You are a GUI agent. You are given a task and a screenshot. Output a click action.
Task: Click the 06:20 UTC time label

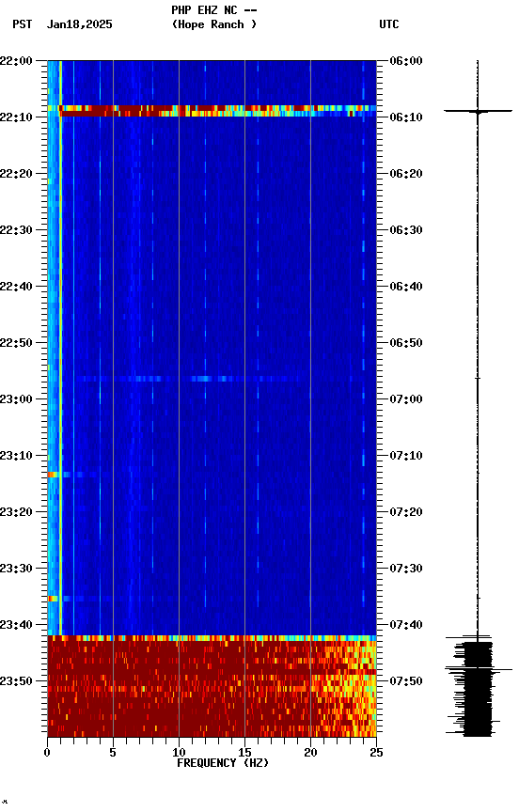406,174
